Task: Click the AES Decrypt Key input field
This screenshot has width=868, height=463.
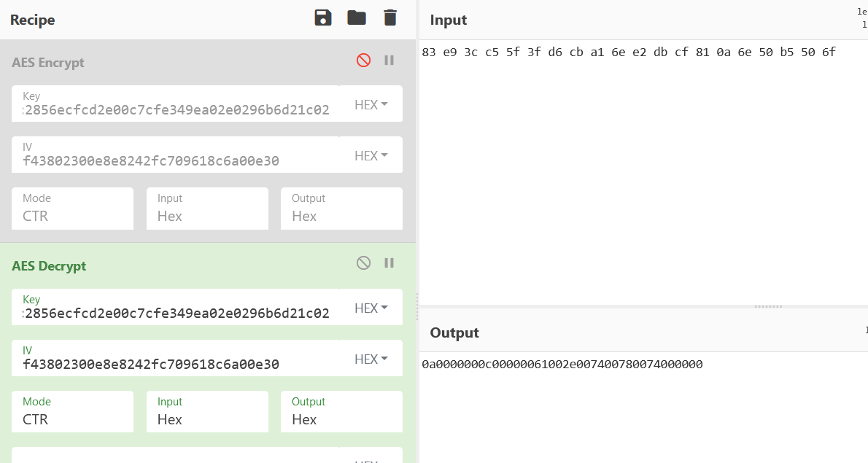Action: click(x=176, y=307)
